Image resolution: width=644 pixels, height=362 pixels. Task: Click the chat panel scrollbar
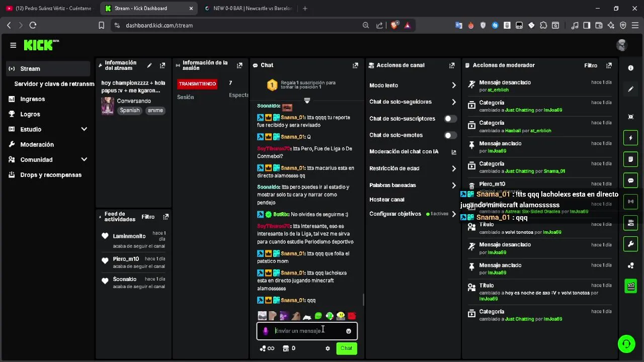(x=363, y=300)
